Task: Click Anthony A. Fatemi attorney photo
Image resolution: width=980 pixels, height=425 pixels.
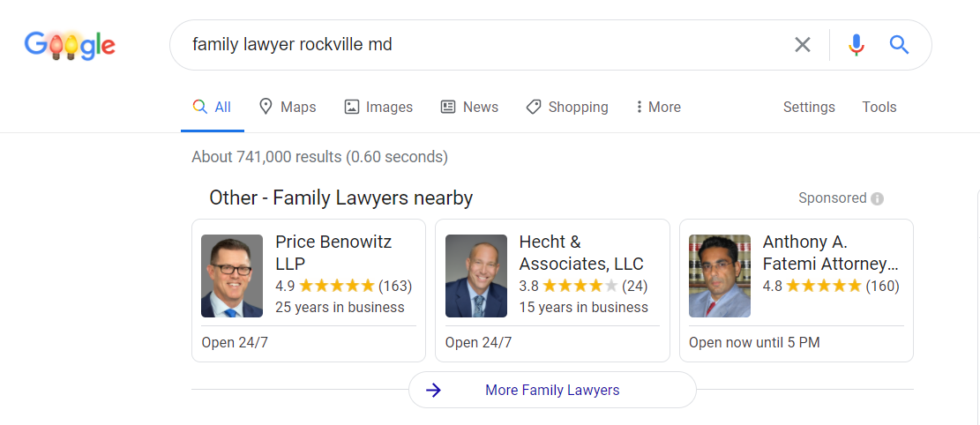Action: point(720,276)
